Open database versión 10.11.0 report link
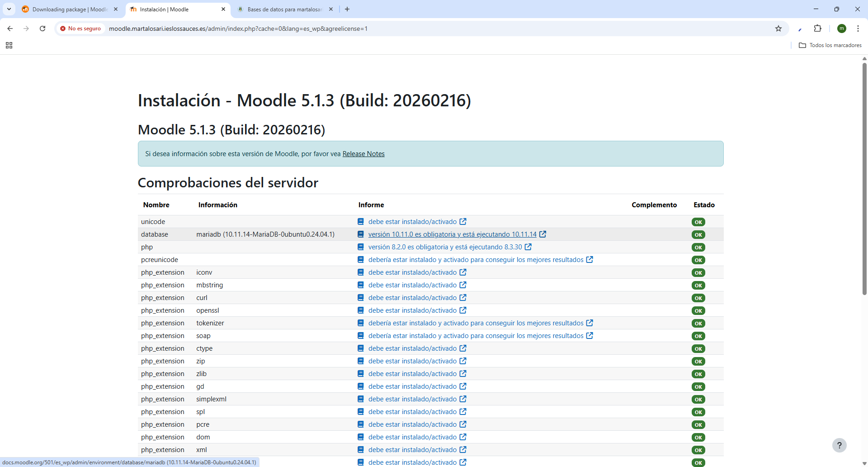 point(452,234)
